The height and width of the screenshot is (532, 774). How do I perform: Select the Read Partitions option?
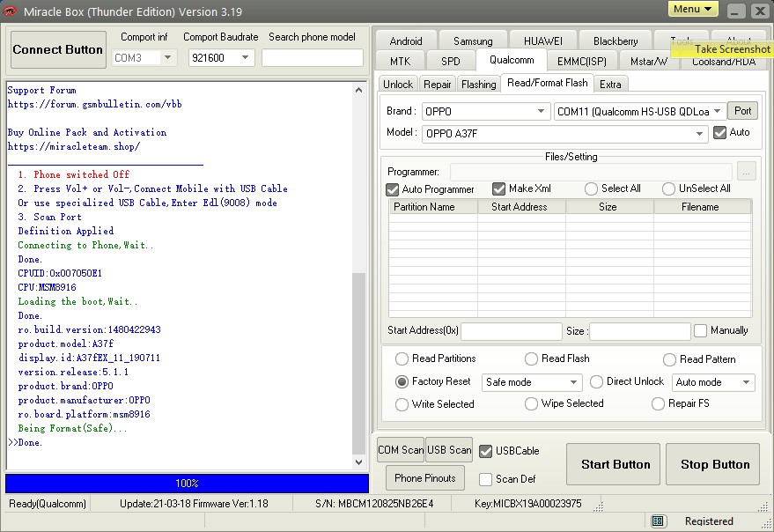(402, 358)
